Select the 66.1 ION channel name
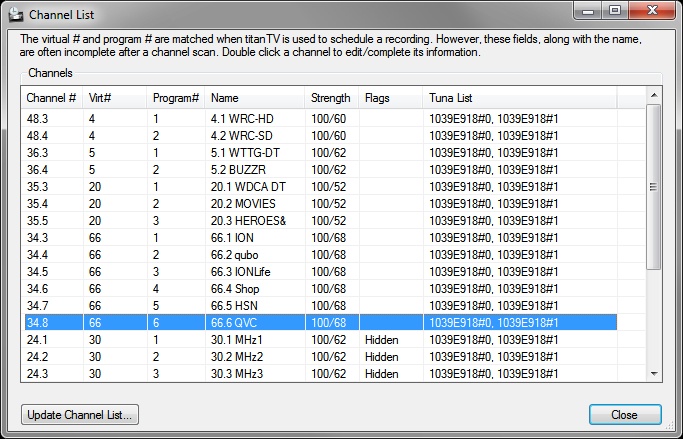This screenshot has width=683, height=439. click(232, 238)
